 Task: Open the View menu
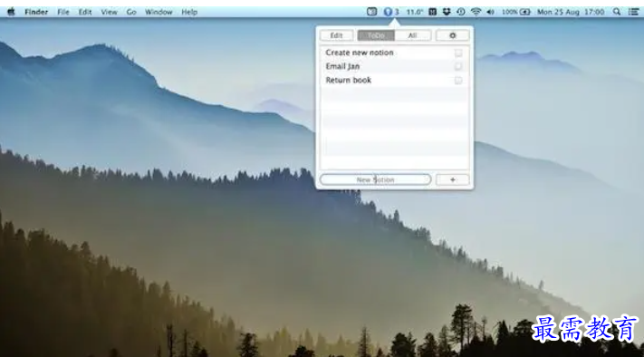[109, 12]
